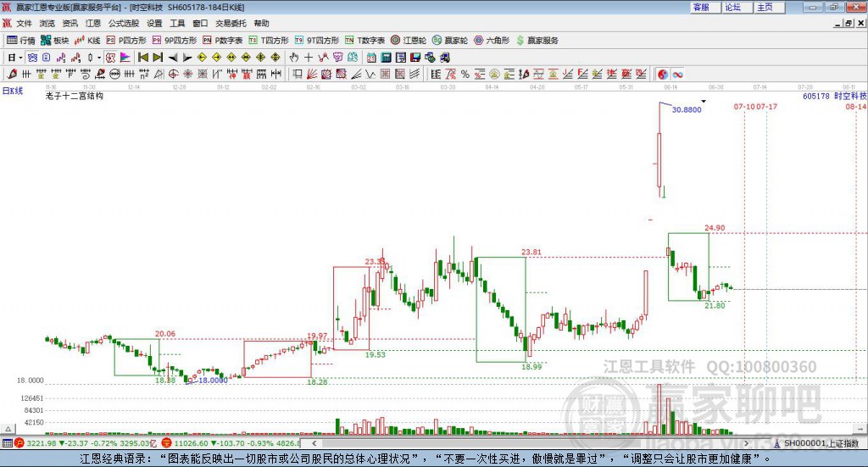Viewport: 868px width, 467px height.
Task: Select the zigzag wave line tool
Action: click(370, 74)
